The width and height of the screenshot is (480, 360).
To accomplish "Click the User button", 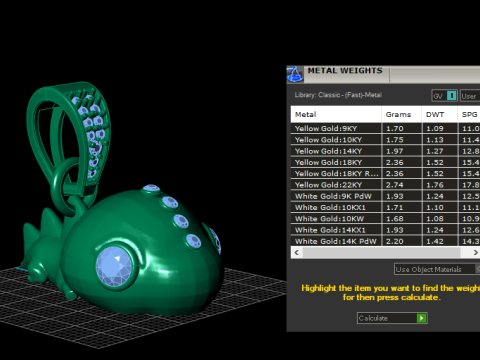I will tap(470, 96).
